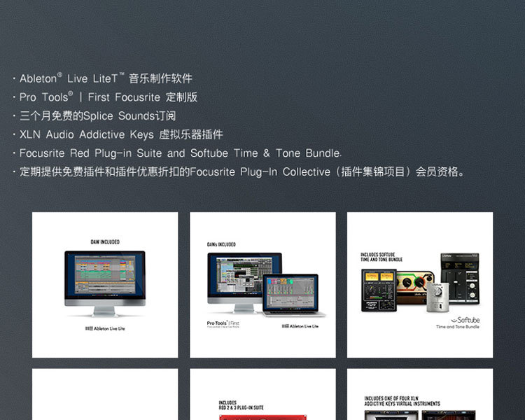
Task: Select the 'INCLUDES ONE OF FOUR XLN ADDICTIVE KEYS' heading
Action: pyautogui.click(x=402, y=401)
